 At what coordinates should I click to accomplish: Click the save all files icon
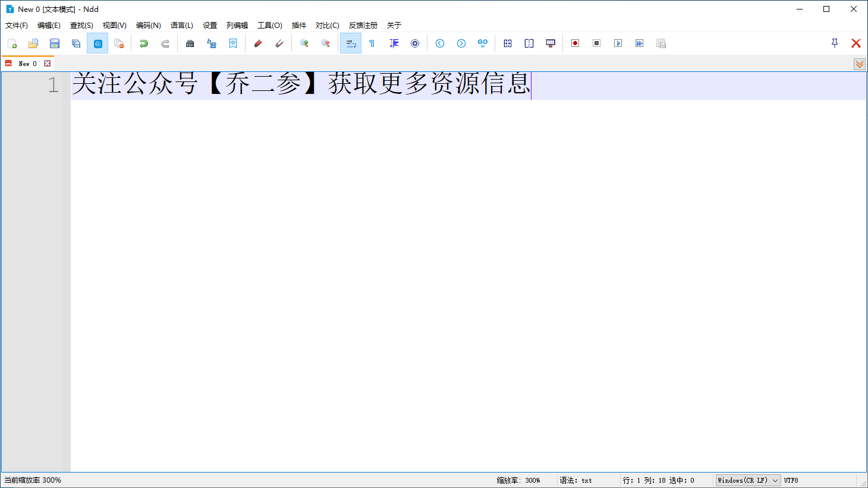(x=76, y=43)
